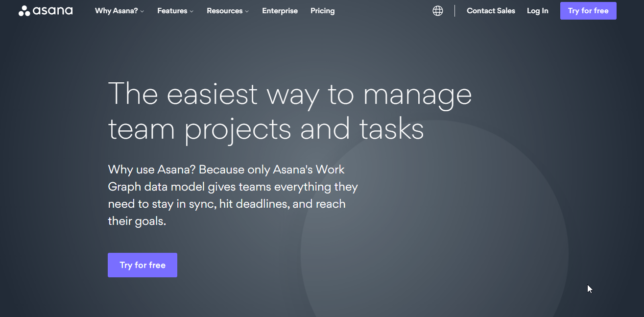Viewport: 644px width, 317px height.
Task: Click the paragraph starting 'Why use Asana?'
Action: (x=233, y=195)
